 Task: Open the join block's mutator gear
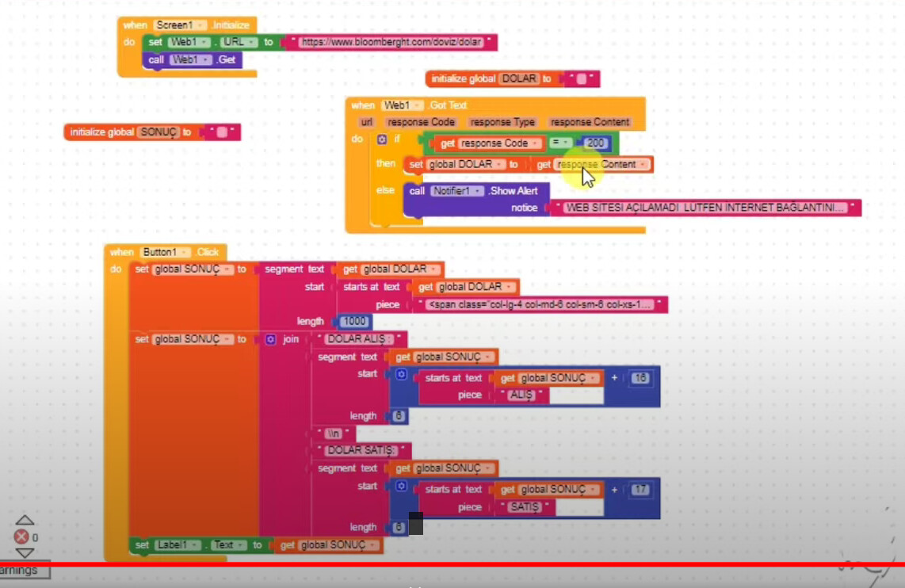pyautogui.click(x=270, y=339)
